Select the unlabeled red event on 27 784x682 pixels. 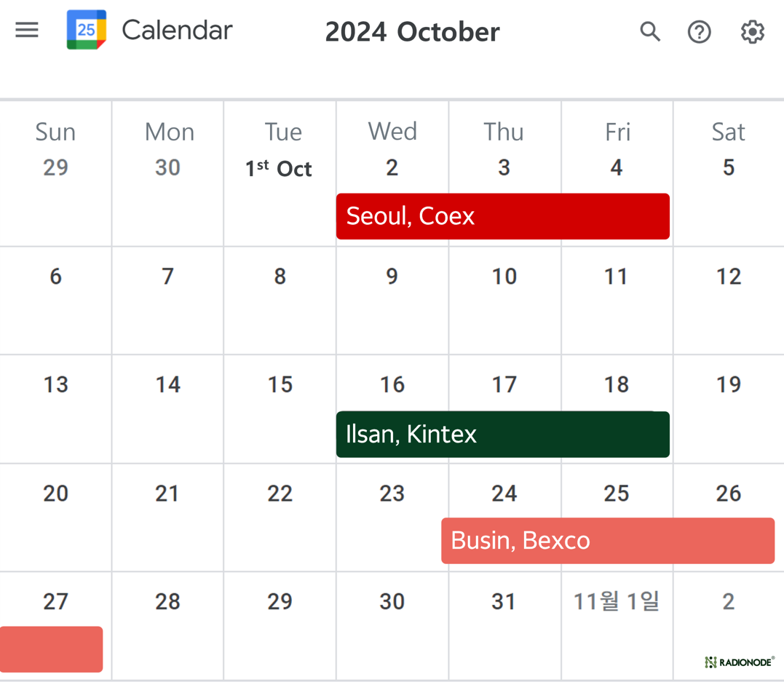pyautogui.click(x=51, y=649)
